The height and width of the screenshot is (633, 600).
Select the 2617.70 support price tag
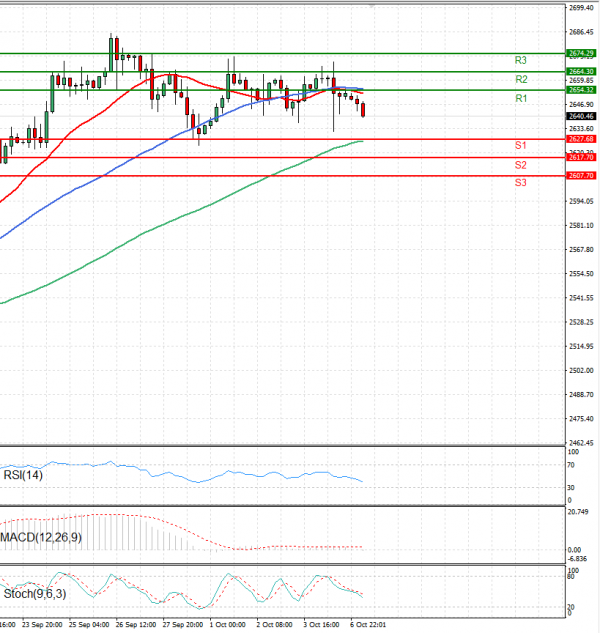[581, 157]
